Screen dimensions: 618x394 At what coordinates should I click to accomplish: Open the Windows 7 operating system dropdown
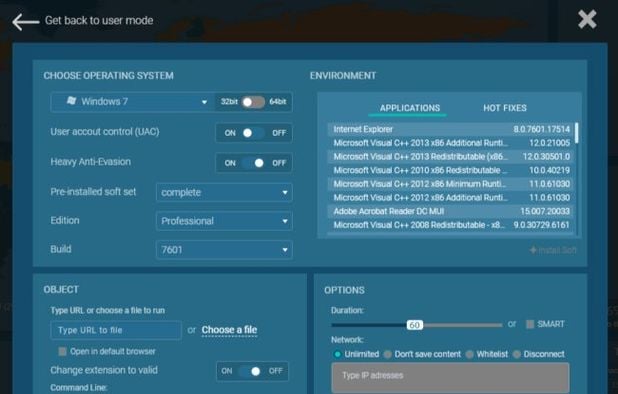133,102
